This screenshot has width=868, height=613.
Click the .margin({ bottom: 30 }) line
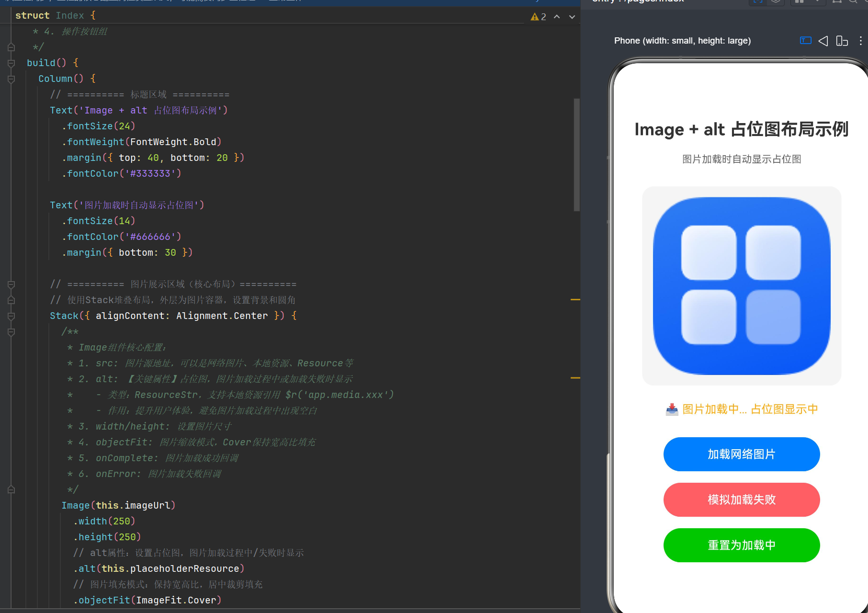127,253
